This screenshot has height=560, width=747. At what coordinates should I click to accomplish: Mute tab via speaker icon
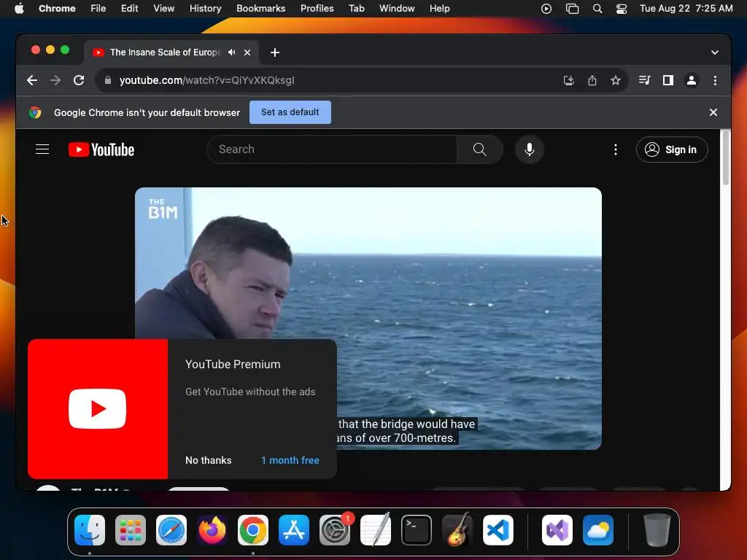[231, 52]
